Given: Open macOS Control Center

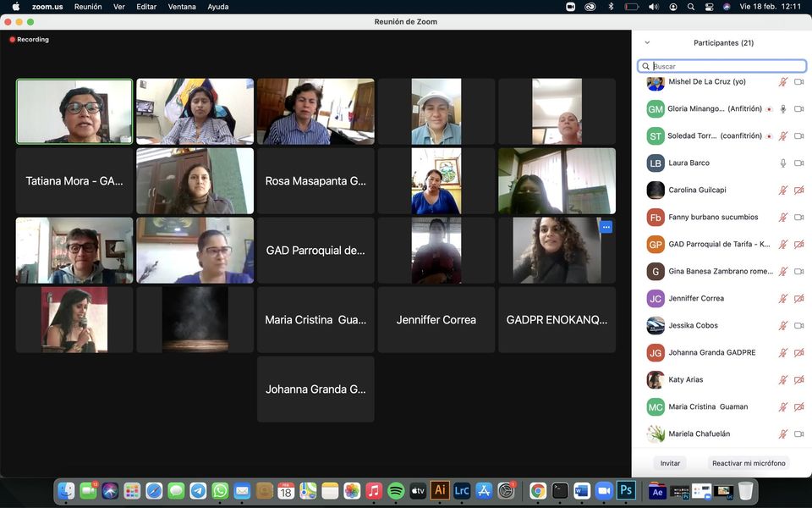Looking at the screenshot, I should click(x=709, y=7).
